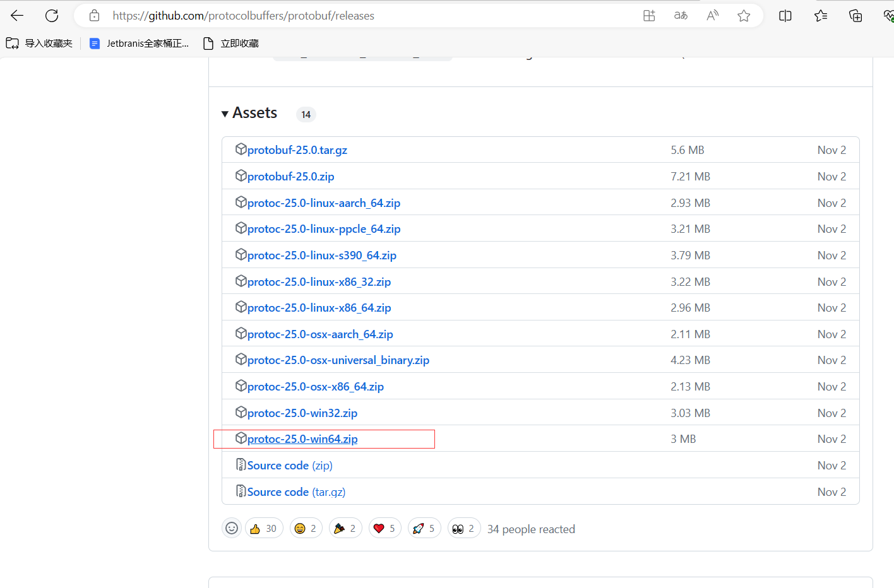Select the 3.79 MB size text
The height and width of the screenshot is (588, 894).
tap(691, 256)
